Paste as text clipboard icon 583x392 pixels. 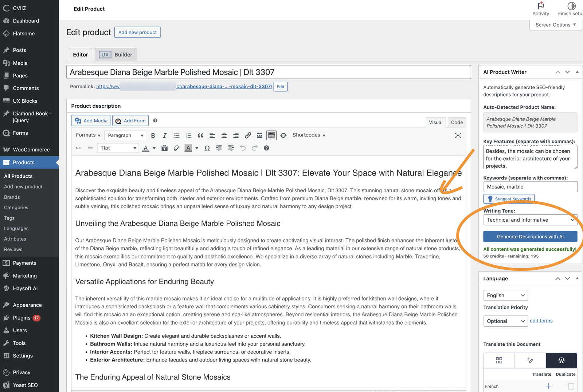[x=165, y=148]
